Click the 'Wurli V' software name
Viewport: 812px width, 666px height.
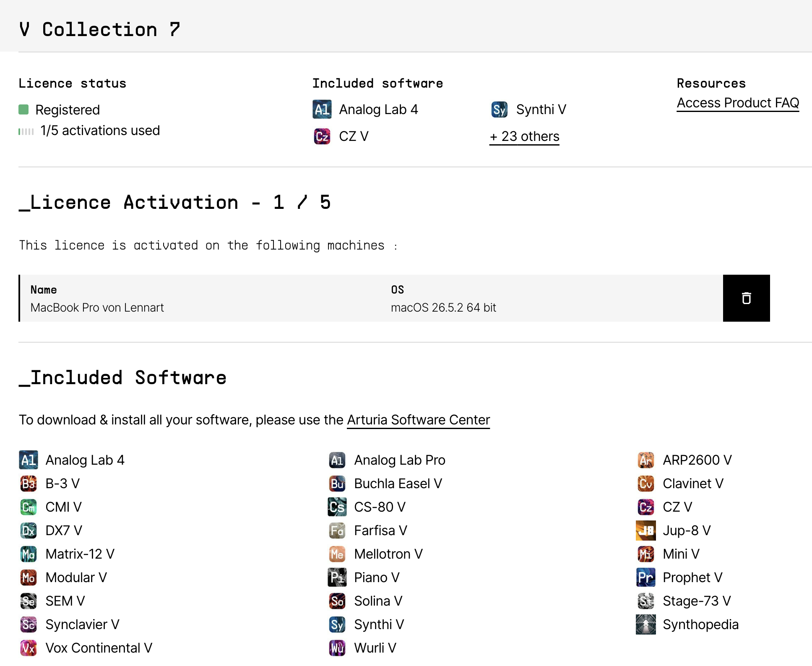(x=375, y=648)
